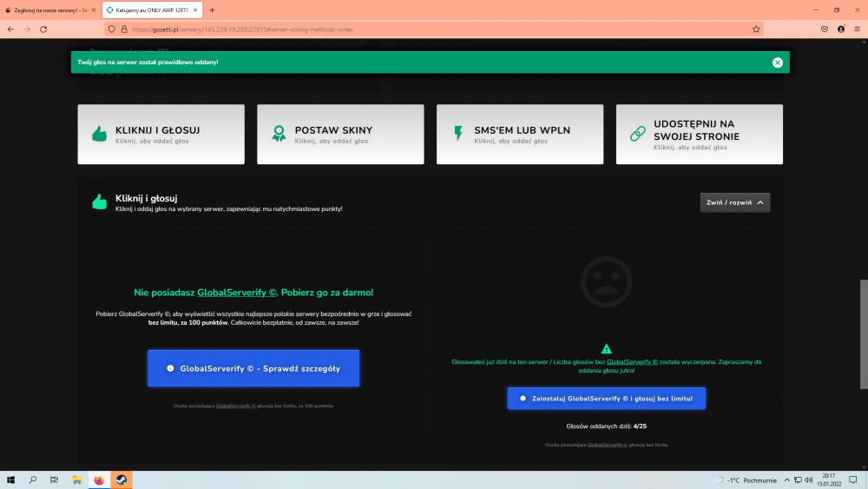Open a new browser tab

[x=212, y=10]
